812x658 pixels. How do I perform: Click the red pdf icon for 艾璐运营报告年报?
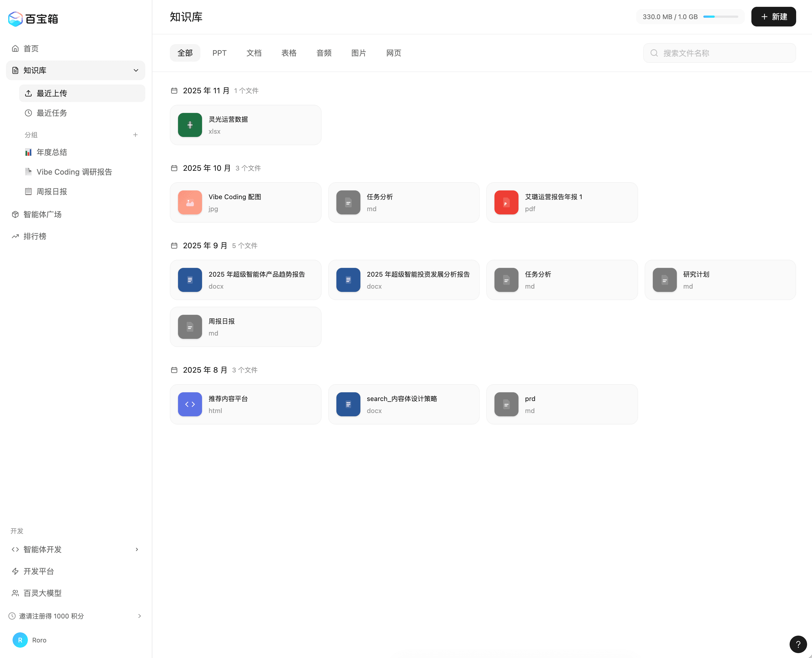(506, 202)
